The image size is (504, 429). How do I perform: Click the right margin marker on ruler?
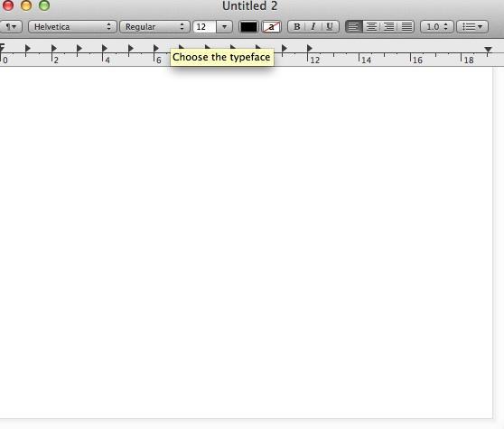tap(489, 49)
